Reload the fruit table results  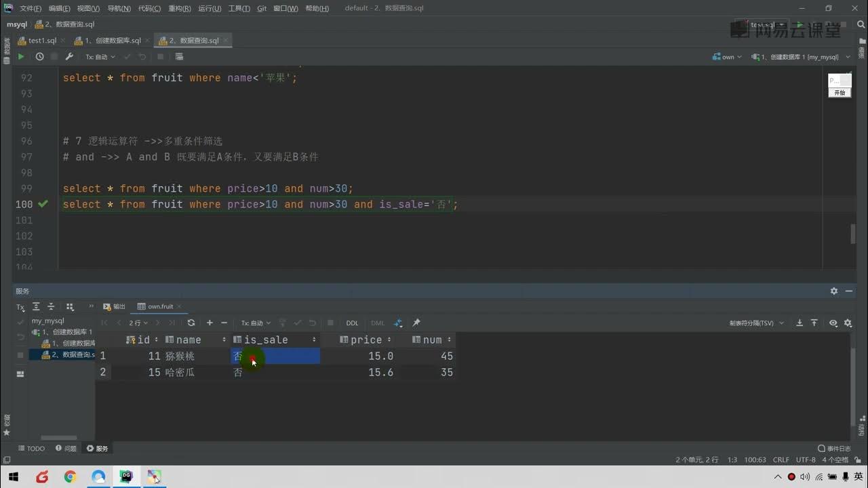coord(191,323)
